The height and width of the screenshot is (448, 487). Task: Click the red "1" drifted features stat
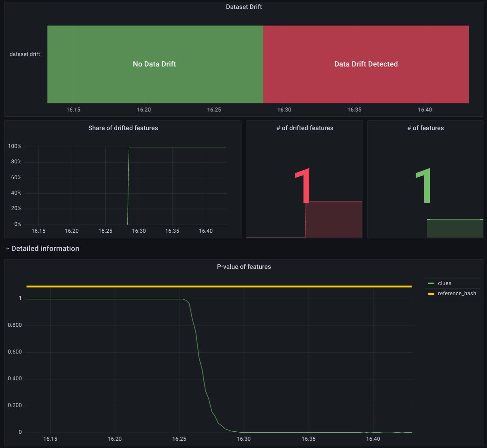click(303, 184)
